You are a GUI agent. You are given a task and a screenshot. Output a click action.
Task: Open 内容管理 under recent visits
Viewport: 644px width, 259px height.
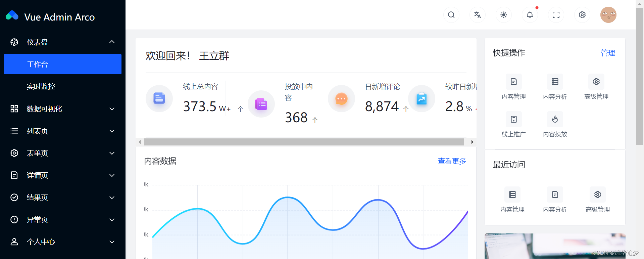512,200
